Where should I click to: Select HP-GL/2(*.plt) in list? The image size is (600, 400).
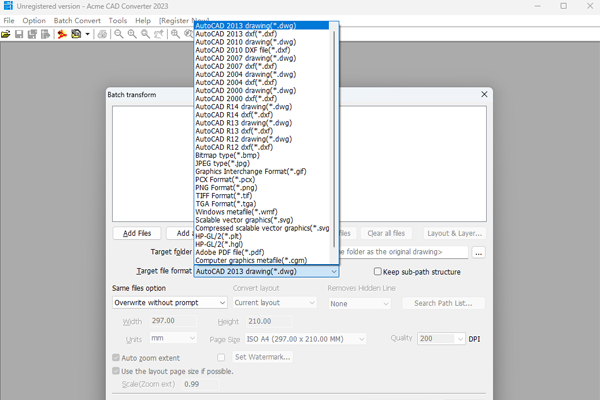(x=262, y=236)
